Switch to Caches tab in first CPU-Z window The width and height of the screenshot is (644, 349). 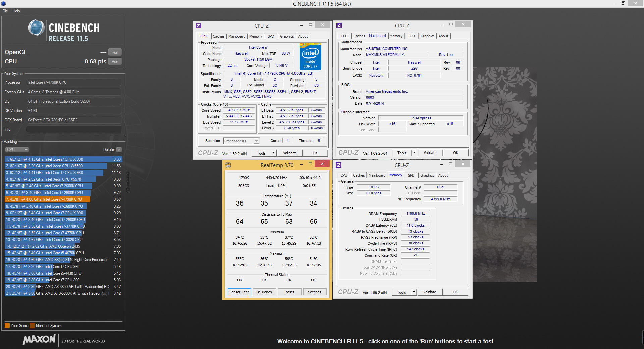click(219, 36)
